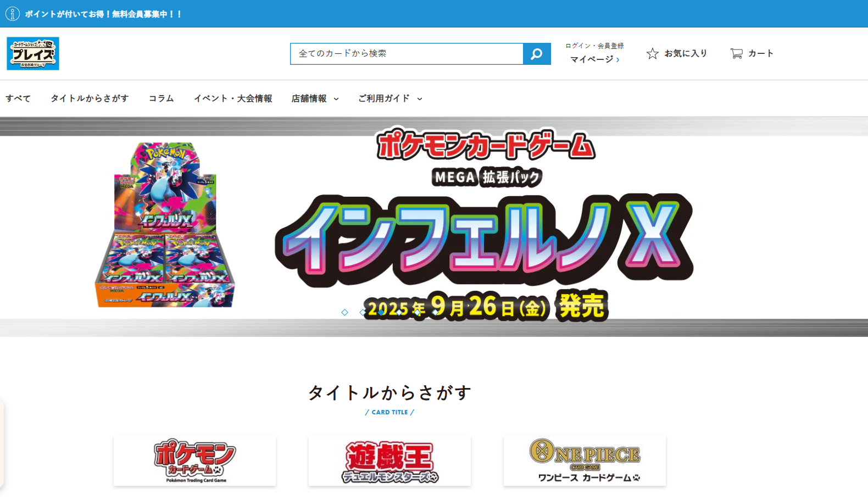Click the MEGA 拡張パック banner label

tap(487, 177)
